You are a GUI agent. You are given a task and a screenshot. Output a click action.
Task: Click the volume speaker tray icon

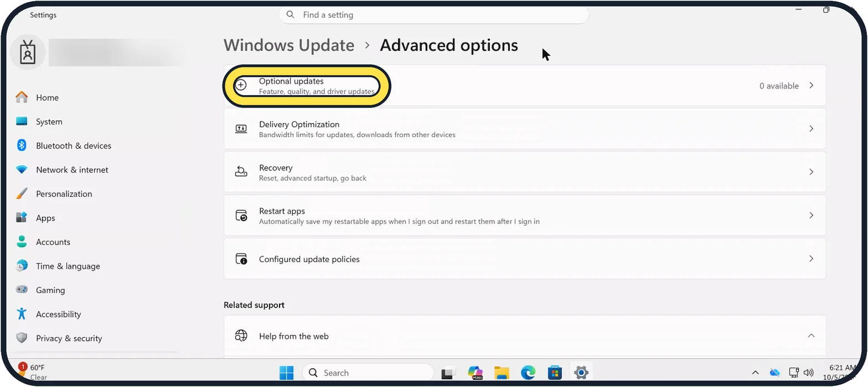[808, 373]
